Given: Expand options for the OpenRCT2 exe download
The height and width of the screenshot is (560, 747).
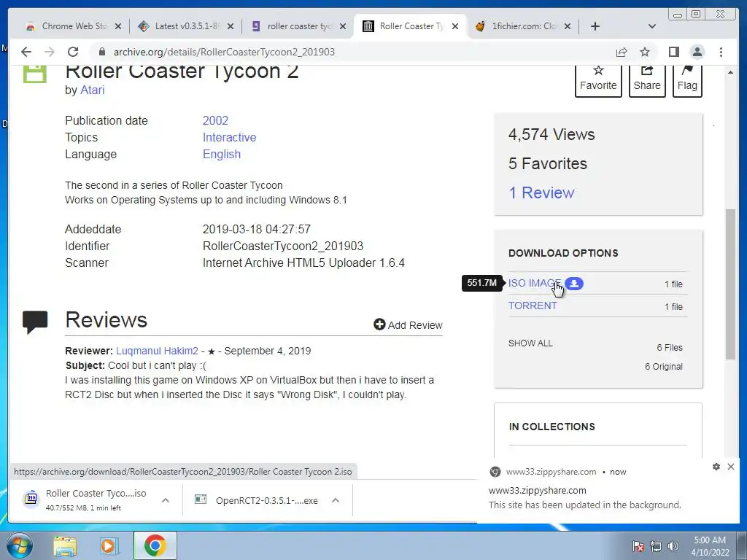Looking at the screenshot, I should coord(336,500).
